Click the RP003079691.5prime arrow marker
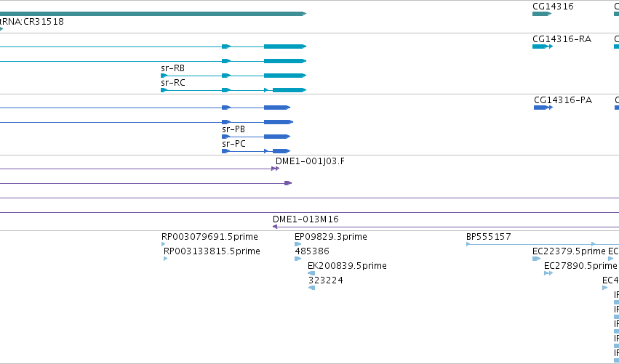 pos(164,244)
